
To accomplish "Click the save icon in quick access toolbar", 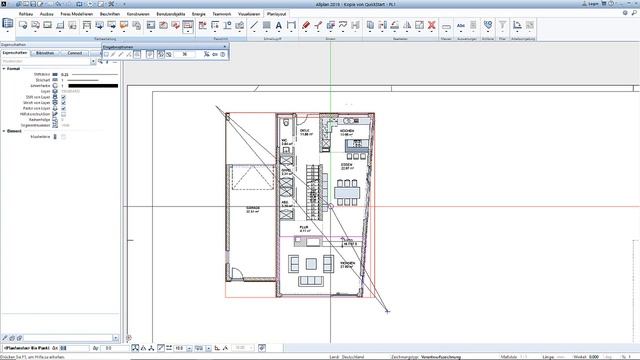I will pos(33,4).
